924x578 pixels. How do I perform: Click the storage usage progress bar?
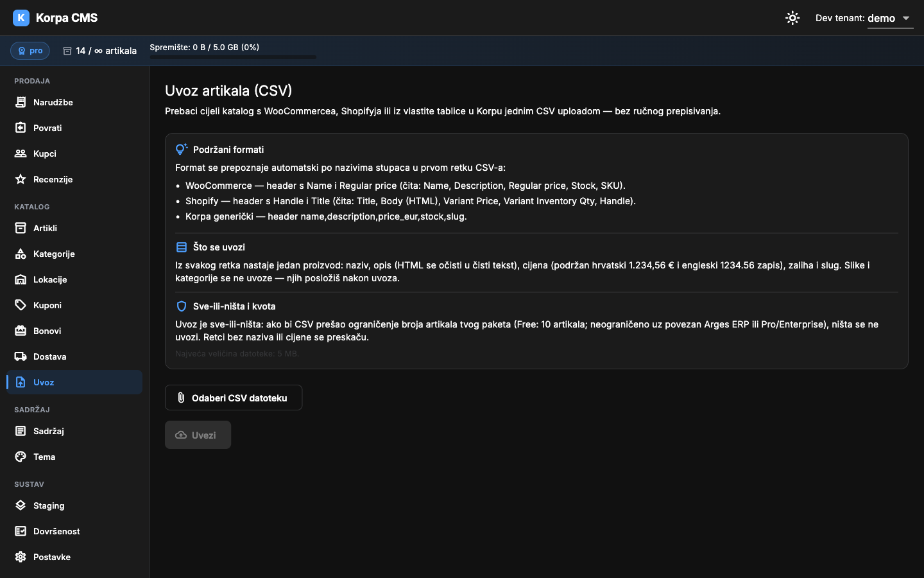point(233,57)
